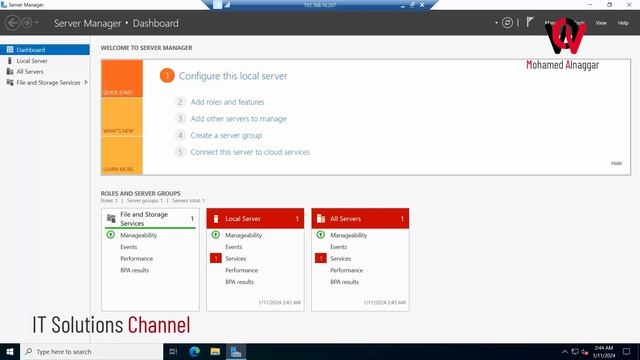Open Task View on the taskbar

pos(173,351)
